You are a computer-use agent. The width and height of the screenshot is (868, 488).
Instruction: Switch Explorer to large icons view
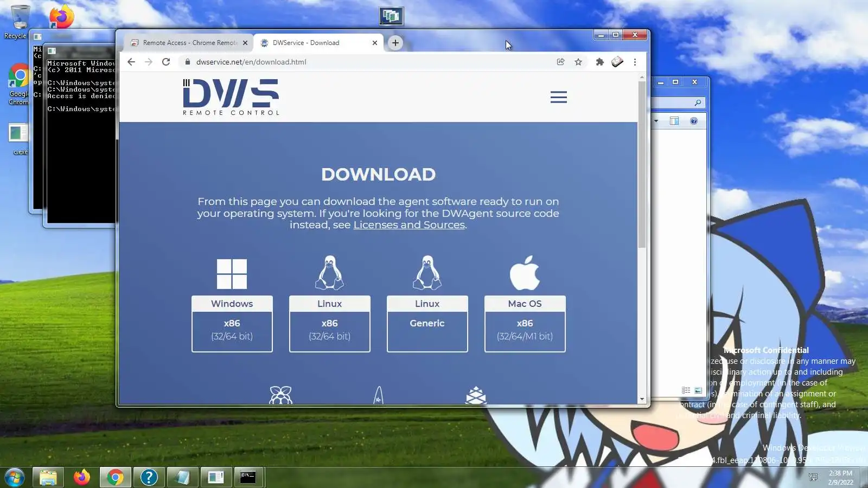pos(698,390)
